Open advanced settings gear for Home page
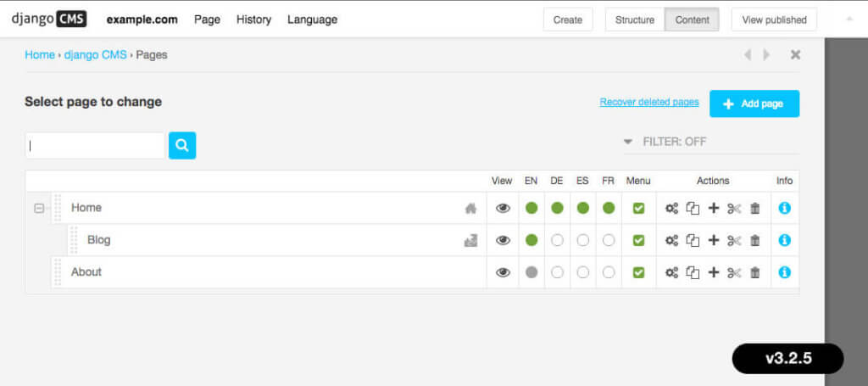The height and width of the screenshot is (386, 868). coord(671,208)
